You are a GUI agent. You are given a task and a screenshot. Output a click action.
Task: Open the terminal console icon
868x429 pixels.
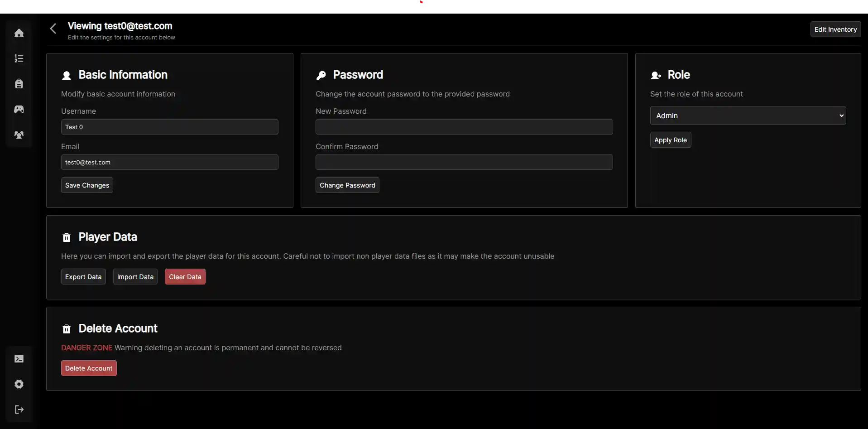tap(19, 358)
